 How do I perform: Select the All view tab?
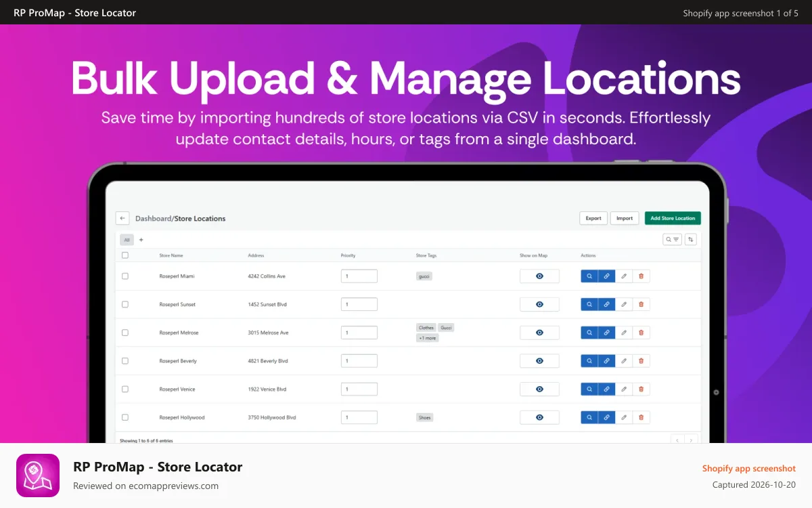tap(127, 240)
